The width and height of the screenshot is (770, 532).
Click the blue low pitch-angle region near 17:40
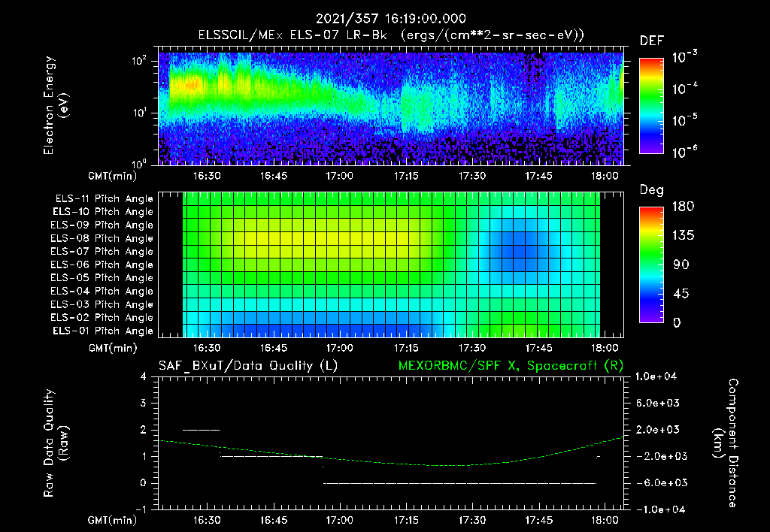520,246
